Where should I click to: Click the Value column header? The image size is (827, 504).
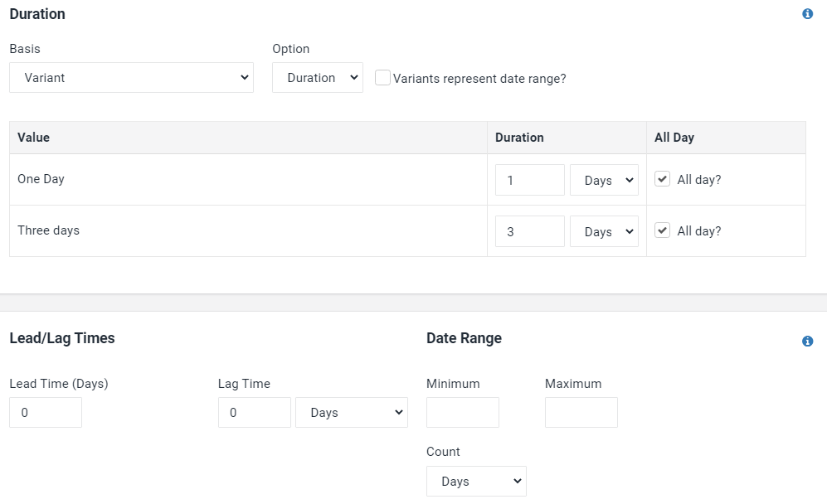click(33, 138)
